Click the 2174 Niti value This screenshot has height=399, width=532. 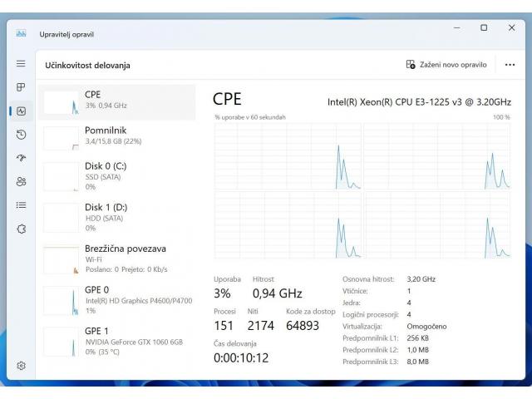pos(260,325)
